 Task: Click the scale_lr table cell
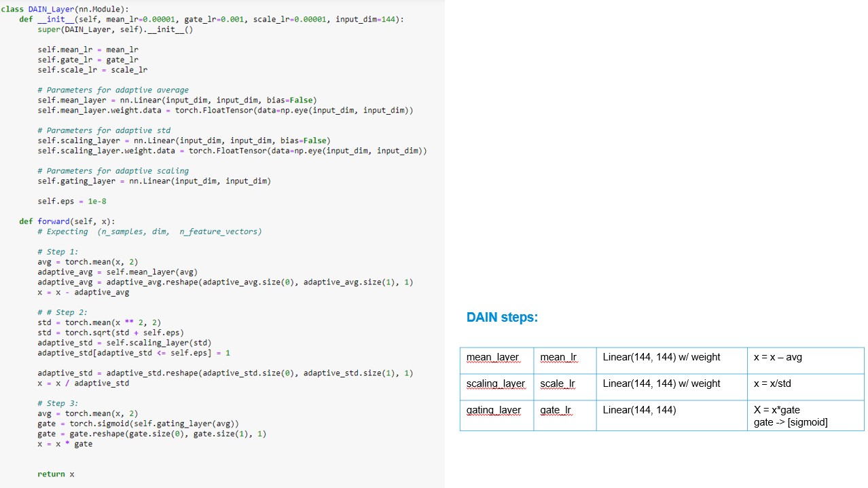pyautogui.click(x=558, y=383)
